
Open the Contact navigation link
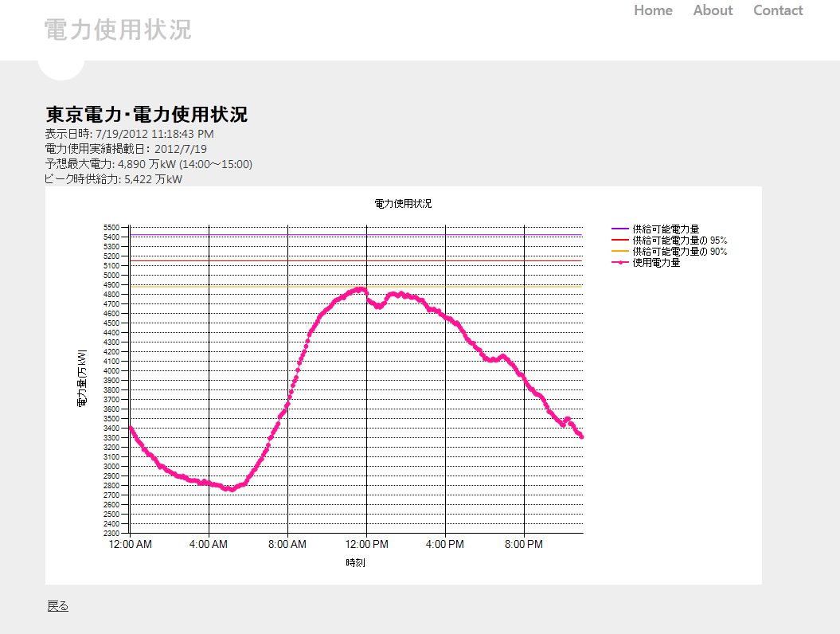point(778,10)
